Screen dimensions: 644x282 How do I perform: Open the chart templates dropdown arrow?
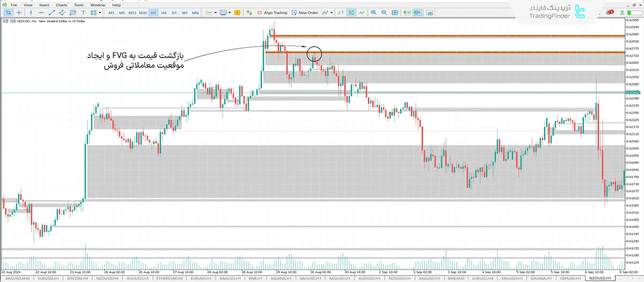tap(229, 13)
